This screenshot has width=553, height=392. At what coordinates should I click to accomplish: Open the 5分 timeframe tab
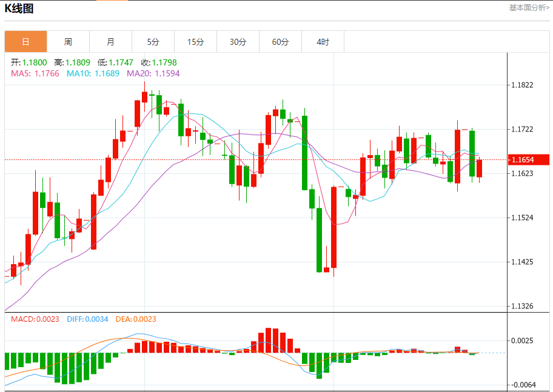153,42
